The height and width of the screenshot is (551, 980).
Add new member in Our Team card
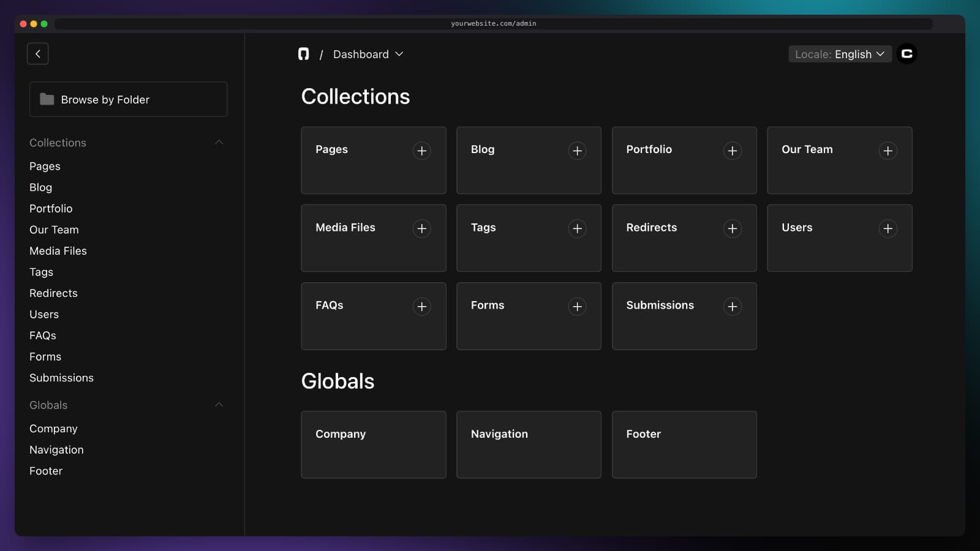click(888, 151)
